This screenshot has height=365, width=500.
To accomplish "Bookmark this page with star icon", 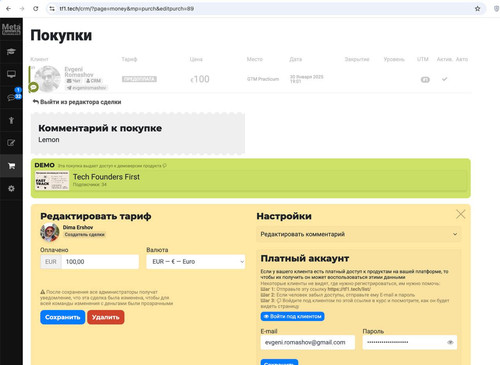I will point(477,9).
